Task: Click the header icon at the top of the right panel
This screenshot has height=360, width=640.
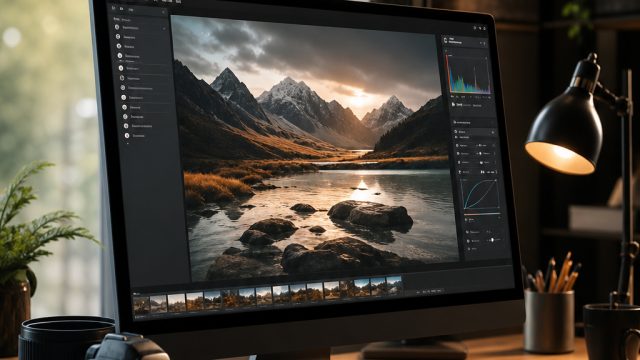Action: click(x=445, y=40)
